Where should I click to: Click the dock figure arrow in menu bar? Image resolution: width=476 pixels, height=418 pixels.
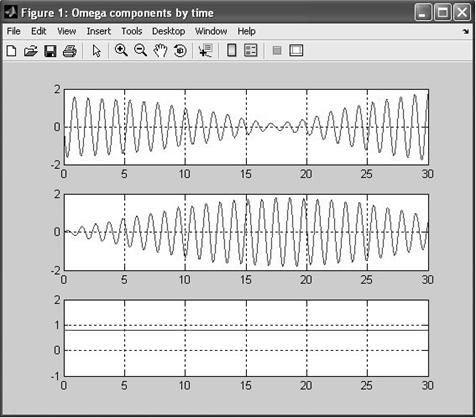pos(466,32)
